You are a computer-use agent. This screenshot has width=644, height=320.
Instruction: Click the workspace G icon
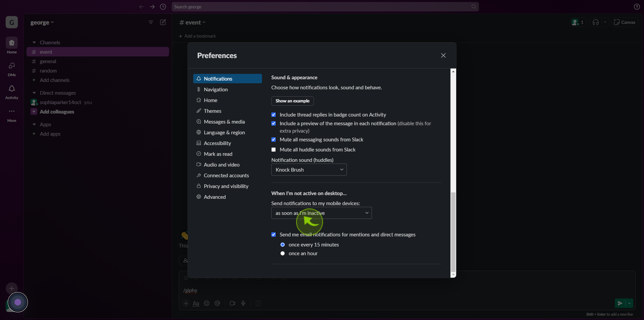tap(12, 22)
